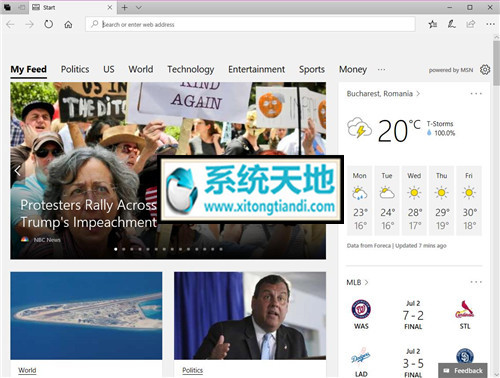Click the St. Louis Cardinals STL logo
The height and width of the screenshot is (378, 500).
465,309
